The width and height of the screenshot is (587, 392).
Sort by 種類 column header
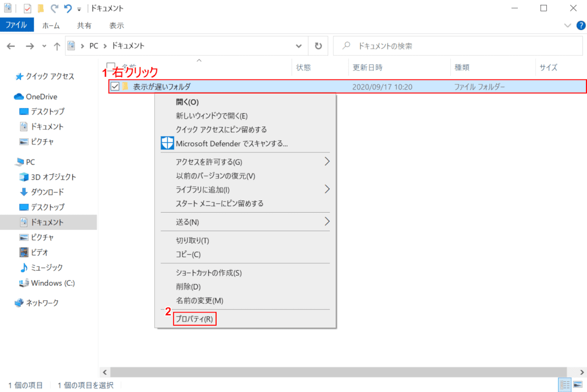[462, 68]
